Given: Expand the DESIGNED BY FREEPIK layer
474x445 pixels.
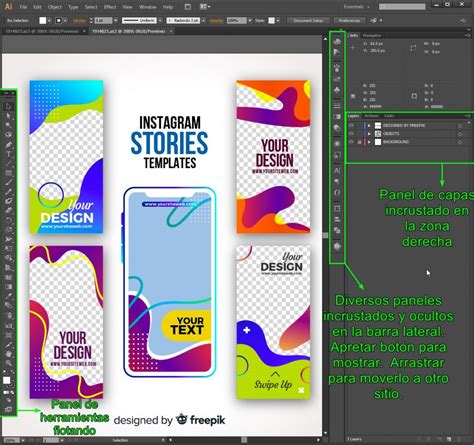Looking at the screenshot, I should click(369, 125).
